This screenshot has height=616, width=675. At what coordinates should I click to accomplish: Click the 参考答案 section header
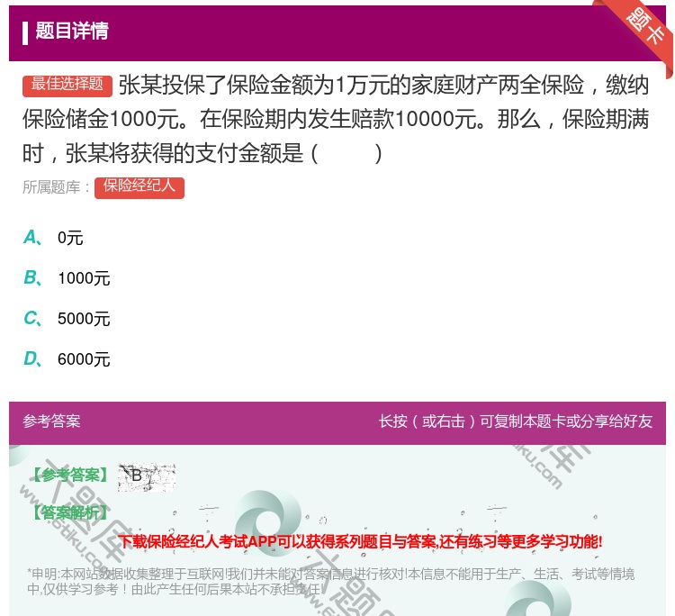tap(51, 421)
